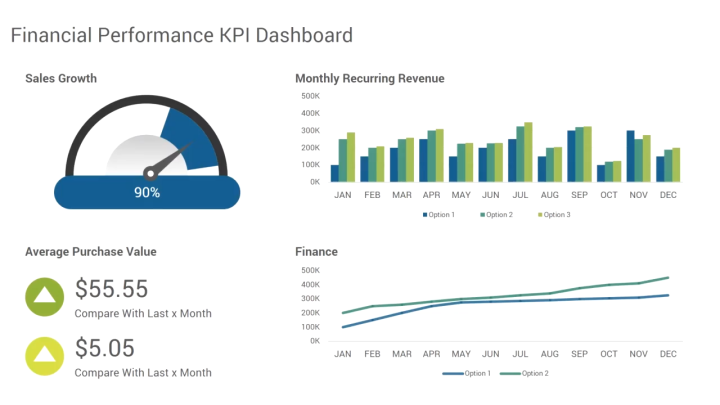This screenshot has width=720, height=405.
Task: Click the 300K axis label in Finance chart
Action: pyautogui.click(x=310, y=298)
